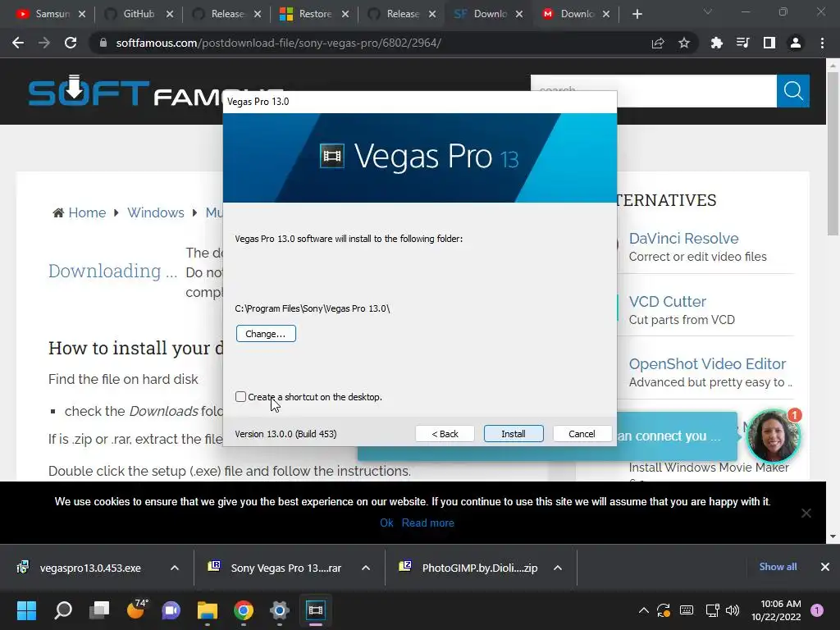
Task: Click the touch keyboard tray icon
Action: [x=687, y=610]
